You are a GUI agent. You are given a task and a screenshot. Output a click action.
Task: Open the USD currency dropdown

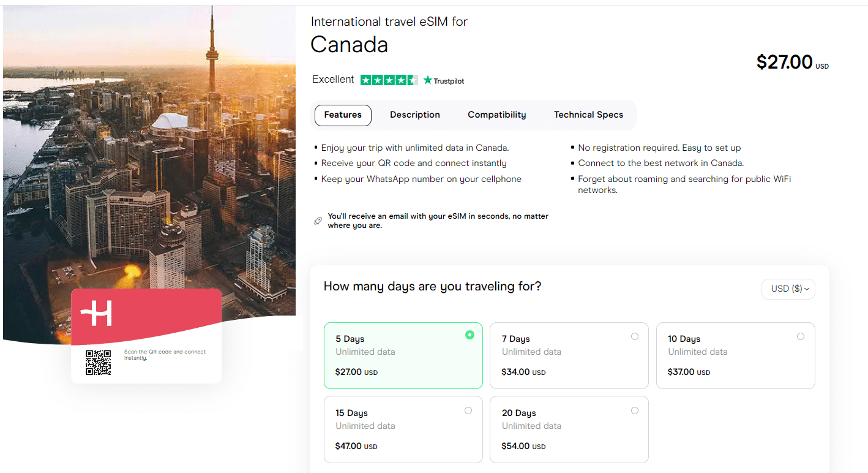point(788,289)
